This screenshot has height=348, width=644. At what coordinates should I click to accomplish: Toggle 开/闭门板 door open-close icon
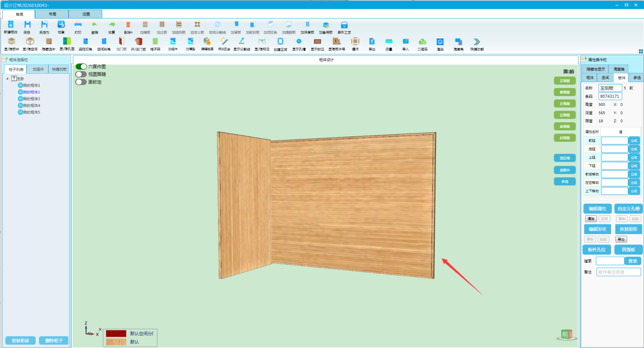[138, 42]
